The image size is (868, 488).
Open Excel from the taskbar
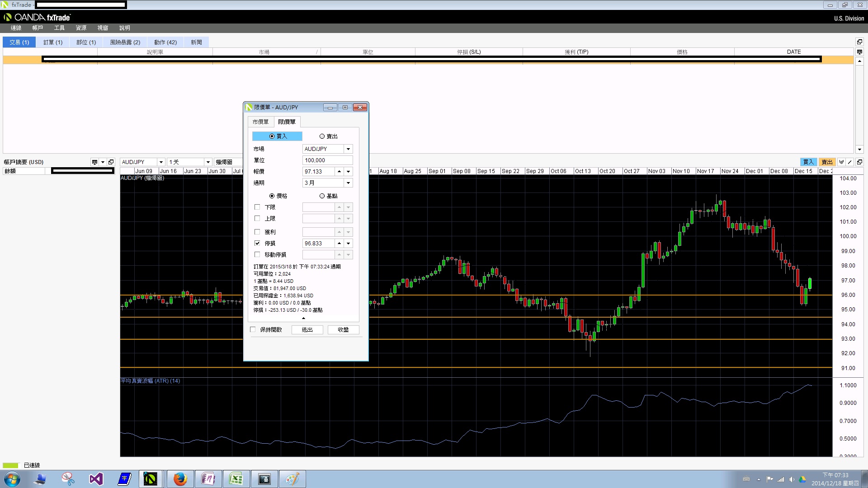pos(236,479)
